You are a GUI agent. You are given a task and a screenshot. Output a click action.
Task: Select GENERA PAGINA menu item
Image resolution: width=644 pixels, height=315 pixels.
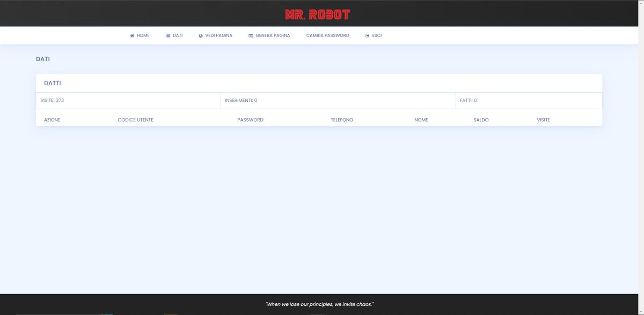click(269, 35)
